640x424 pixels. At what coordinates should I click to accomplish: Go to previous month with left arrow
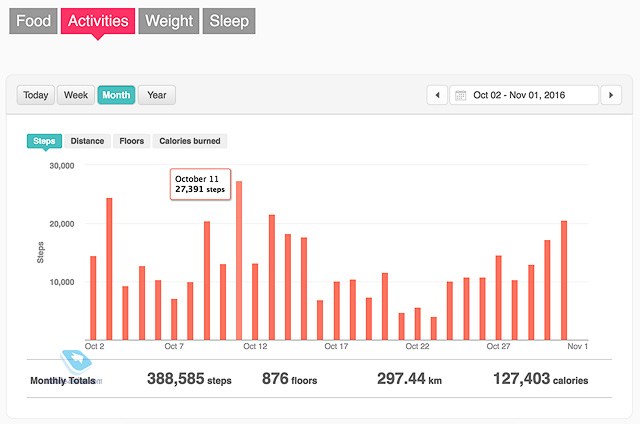click(437, 95)
